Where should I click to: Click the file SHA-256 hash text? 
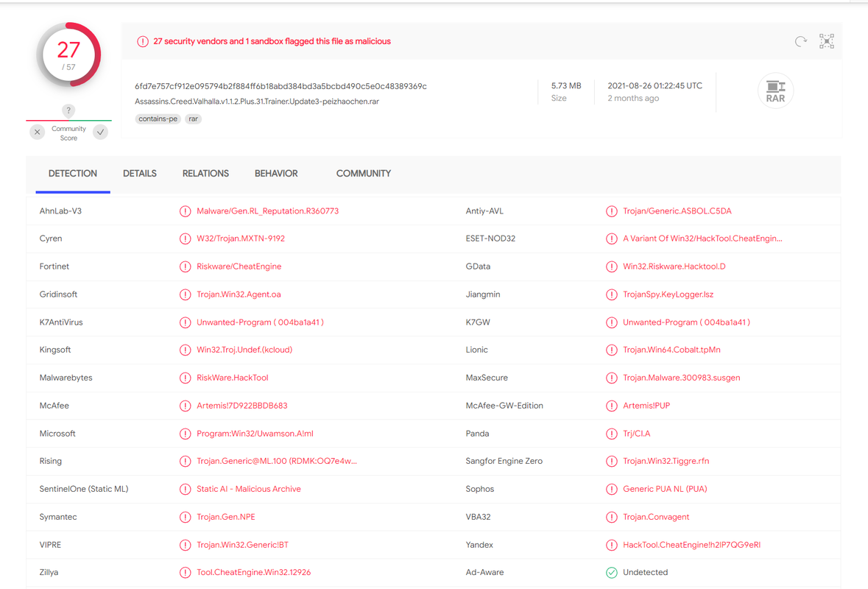pos(280,86)
